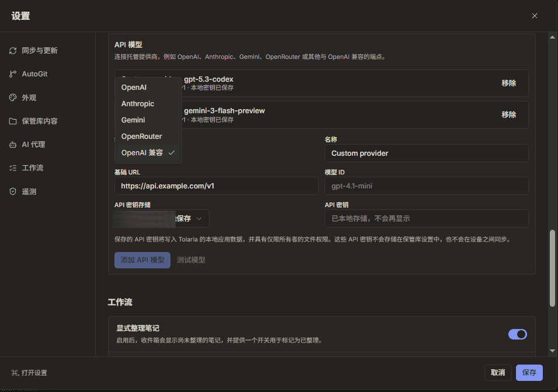Focus the 基础 URL input field
This screenshot has width=558, height=392.
click(x=217, y=186)
